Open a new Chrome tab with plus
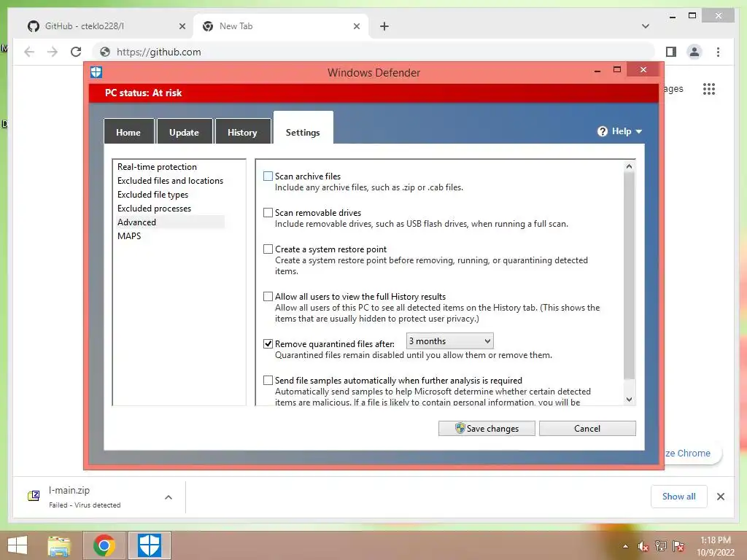Viewport: 747px width, 560px height. coord(384,26)
